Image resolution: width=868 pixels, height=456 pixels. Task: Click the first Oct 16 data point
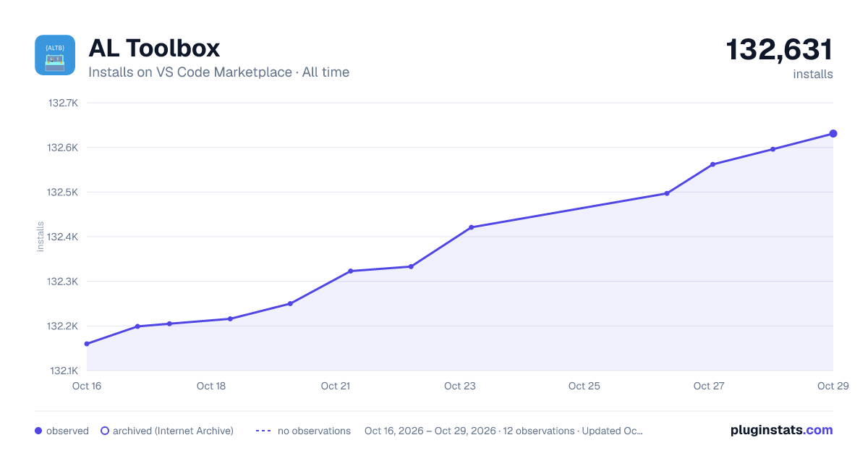click(x=87, y=344)
